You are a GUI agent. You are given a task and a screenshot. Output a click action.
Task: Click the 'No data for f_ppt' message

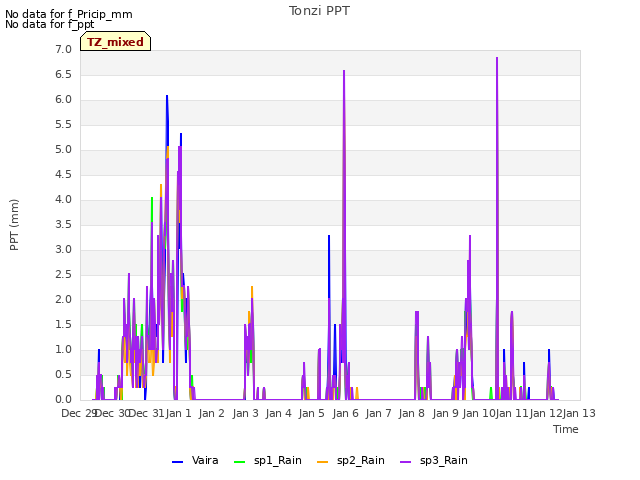tap(49, 24)
